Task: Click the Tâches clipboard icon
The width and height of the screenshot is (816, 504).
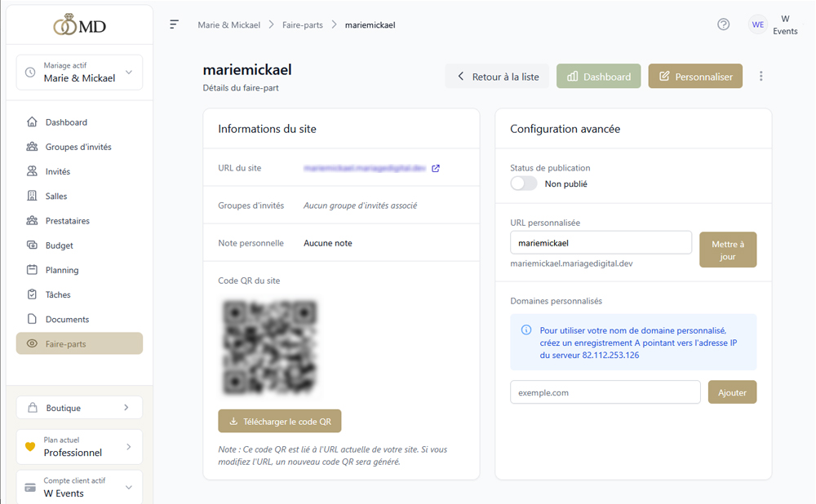Action: [x=32, y=294]
